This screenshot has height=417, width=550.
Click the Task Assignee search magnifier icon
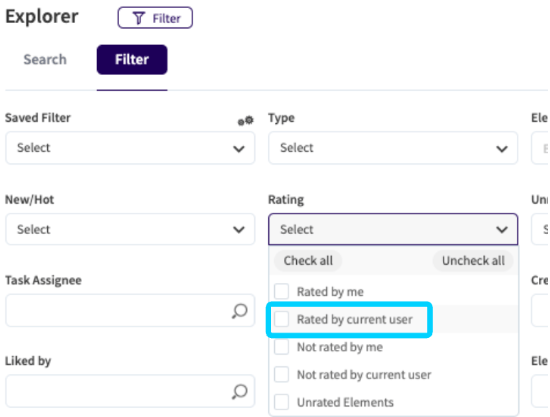[x=240, y=311]
